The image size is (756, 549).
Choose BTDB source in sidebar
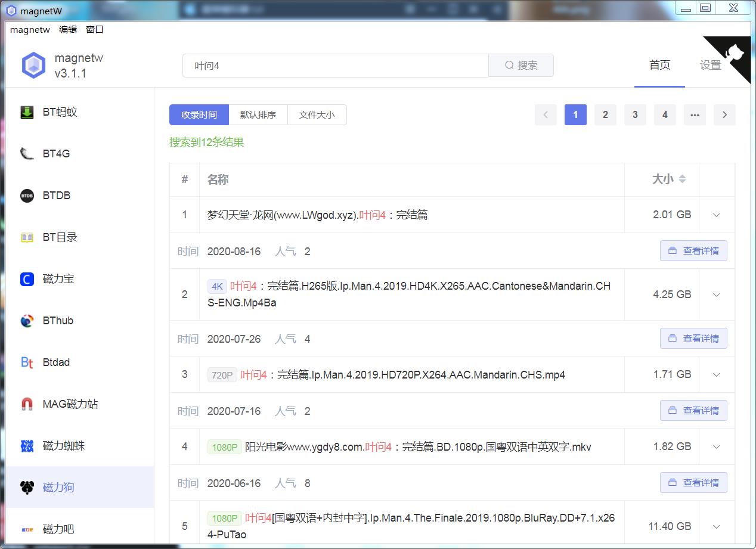click(79, 196)
